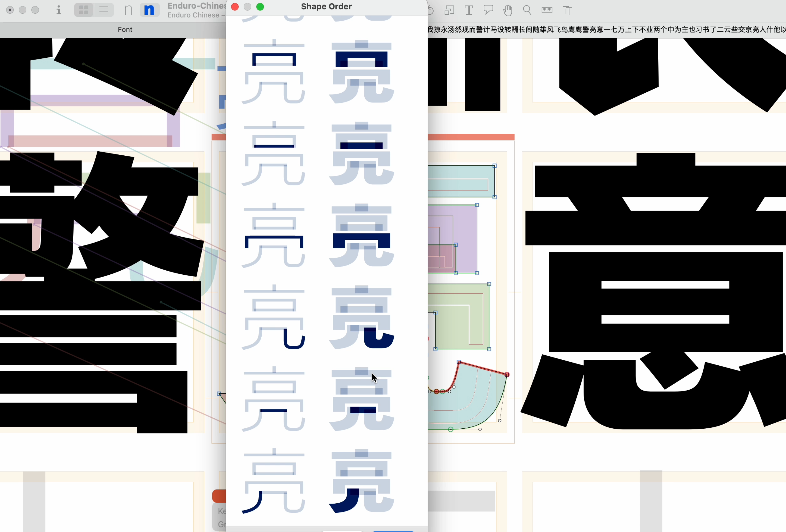This screenshot has height=532, width=786.
Task: Click light master thumbnail with highlighted left-falling stroke
Action: point(274,481)
